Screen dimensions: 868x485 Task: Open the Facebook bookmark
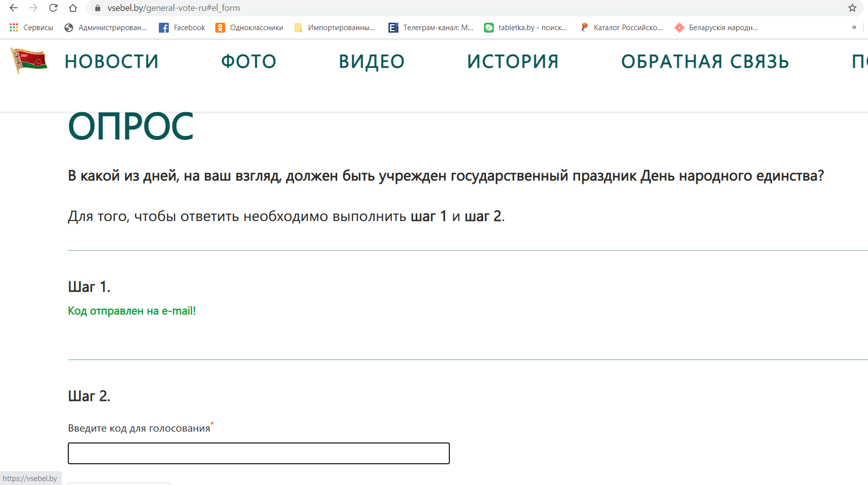coord(182,28)
